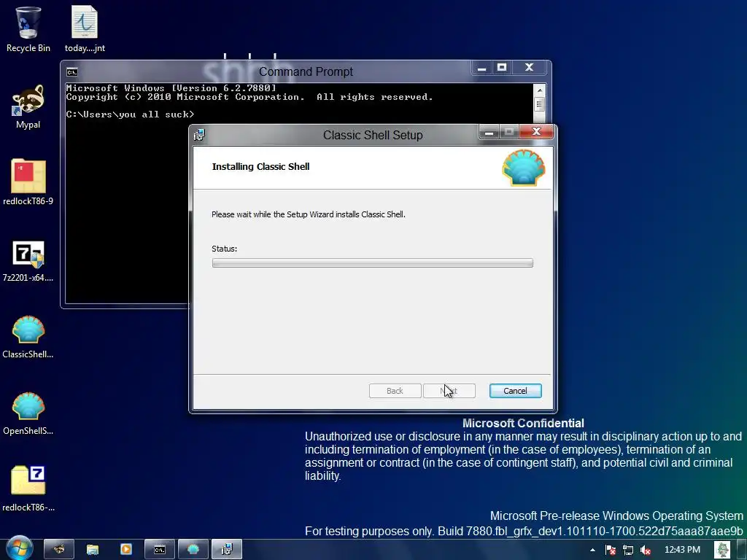747x560 pixels.
Task: Maximize the Command Prompt window
Action: [502, 68]
